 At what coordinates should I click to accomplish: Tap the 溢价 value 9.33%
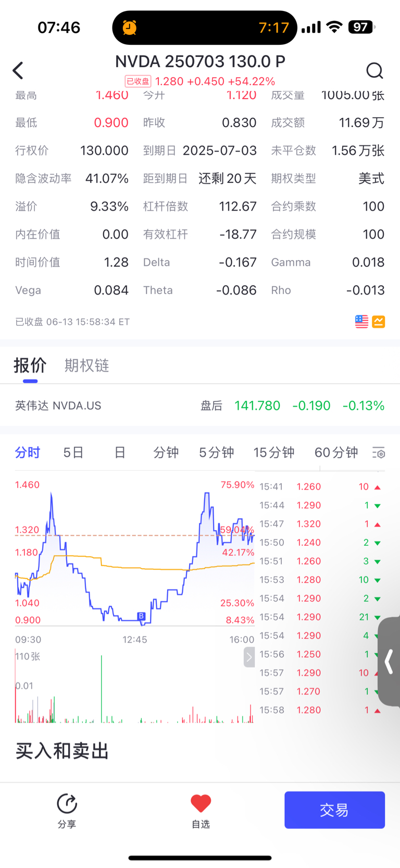tap(109, 206)
